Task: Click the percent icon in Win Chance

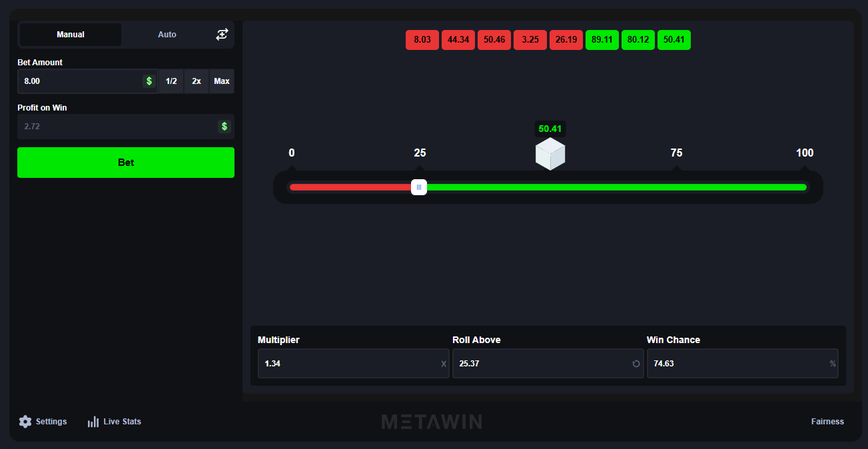Action: [x=833, y=364]
